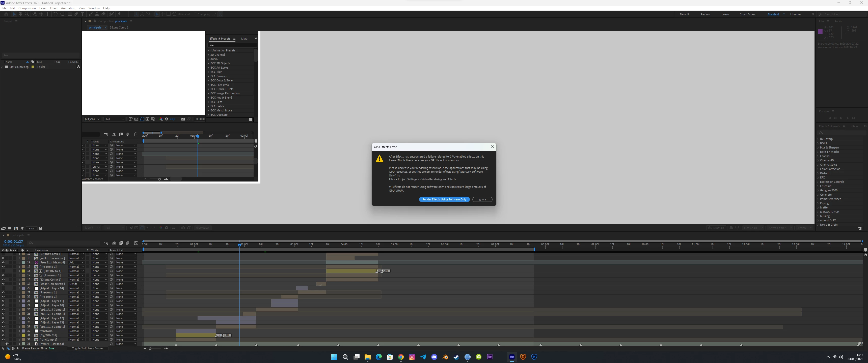868x363 pixels.
Task: Open blend mode dropdown for layer 14
Action: coord(76,263)
